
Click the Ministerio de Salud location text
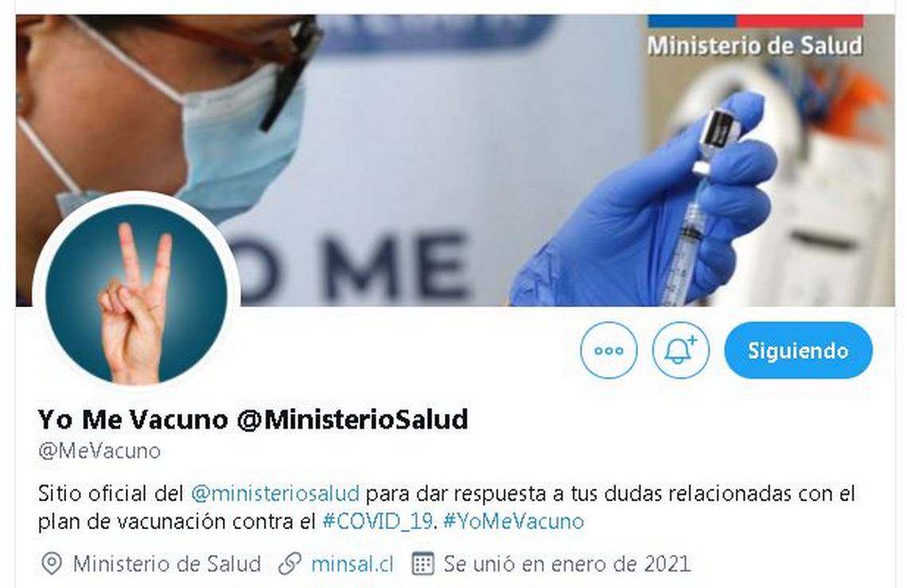click(x=166, y=563)
